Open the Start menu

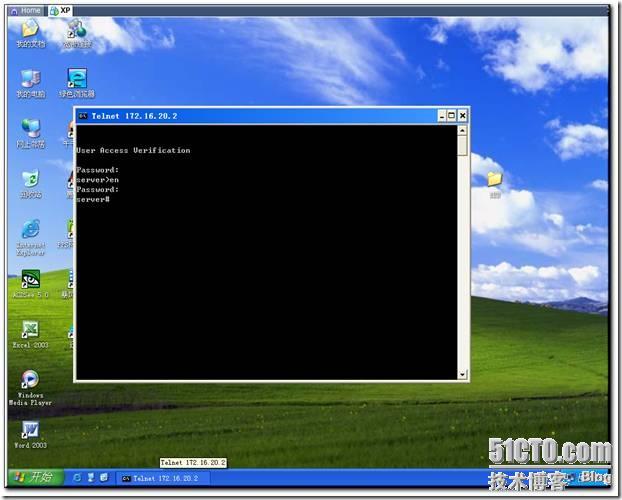coord(35,477)
